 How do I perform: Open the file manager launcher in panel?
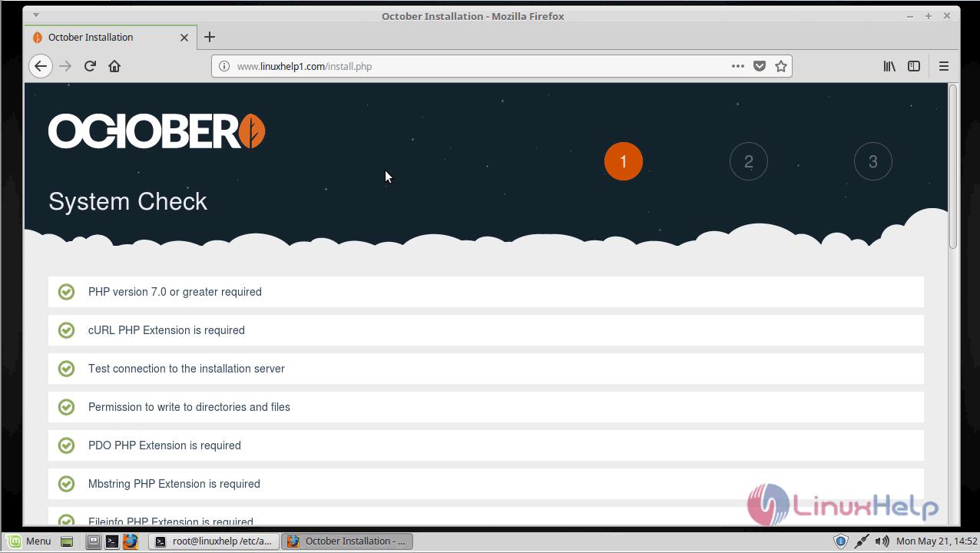coord(93,541)
